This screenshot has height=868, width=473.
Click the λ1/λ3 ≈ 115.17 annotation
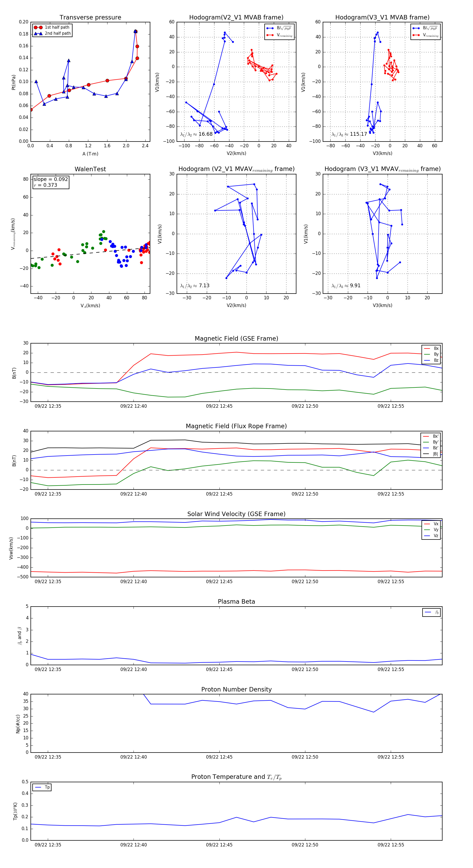[x=349, y=134]
